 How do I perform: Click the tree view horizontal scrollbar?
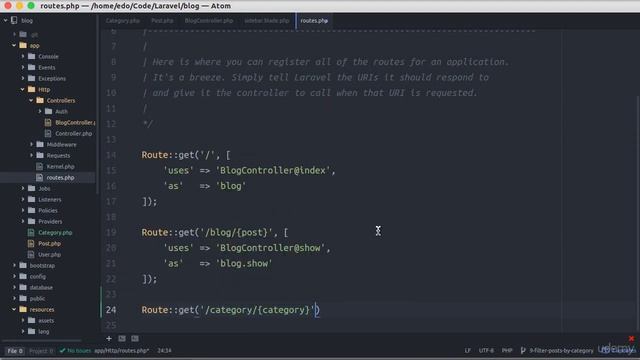[x=41, y=340]
